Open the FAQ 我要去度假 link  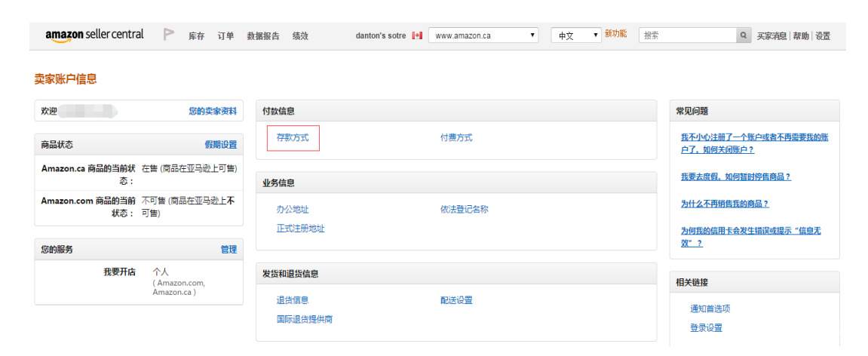pos(736,176)
